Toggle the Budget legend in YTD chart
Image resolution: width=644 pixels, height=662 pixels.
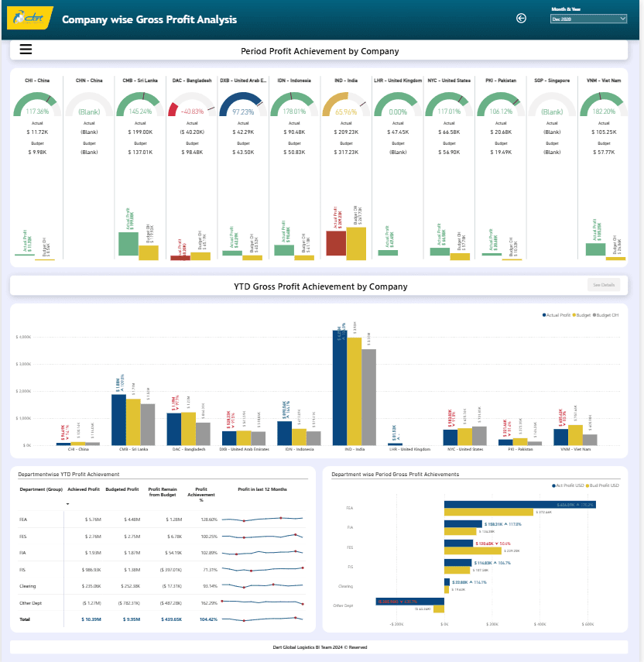click(581, 315)
